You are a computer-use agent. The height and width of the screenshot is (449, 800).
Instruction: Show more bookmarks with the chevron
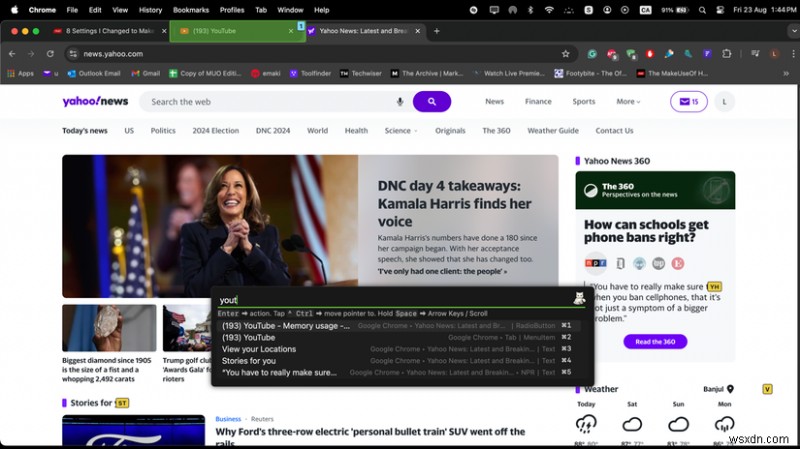coord(786,73)
